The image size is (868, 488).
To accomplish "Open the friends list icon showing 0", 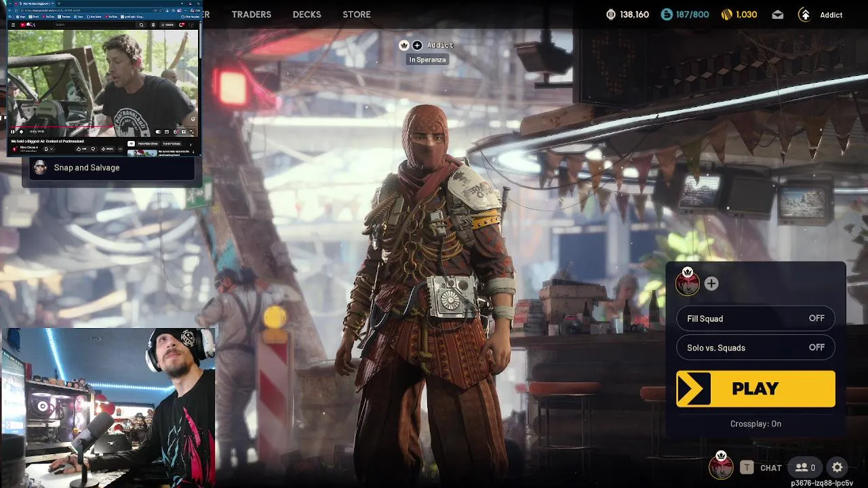I will point(805,467).
